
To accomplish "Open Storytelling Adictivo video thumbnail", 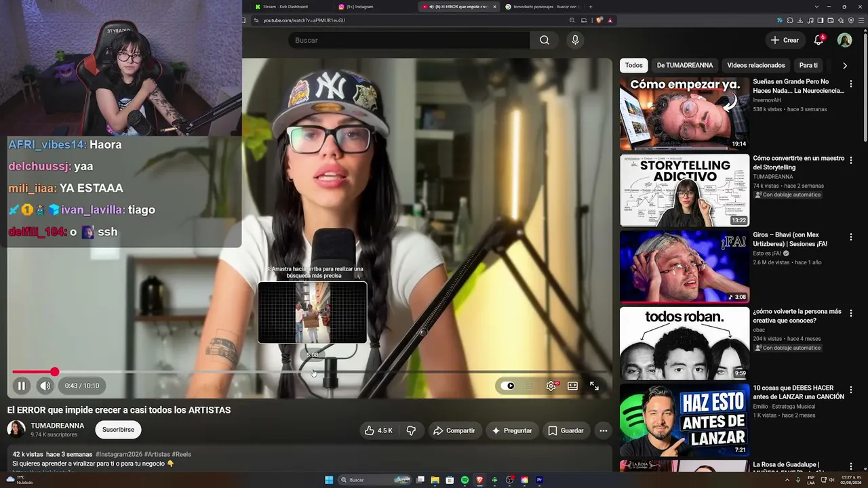I will coord(684,190).
